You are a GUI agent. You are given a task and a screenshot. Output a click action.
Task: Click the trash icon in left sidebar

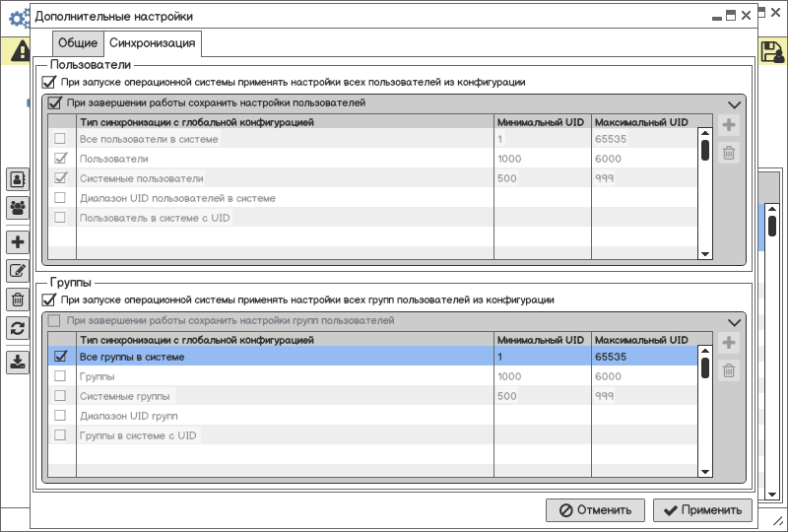pos(18,300)
